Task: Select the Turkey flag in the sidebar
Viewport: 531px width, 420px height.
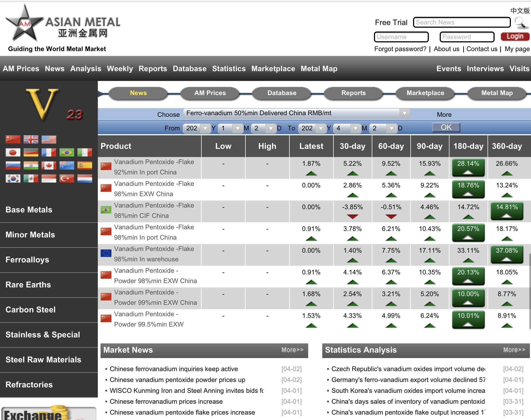Action: tap(67, 178)
